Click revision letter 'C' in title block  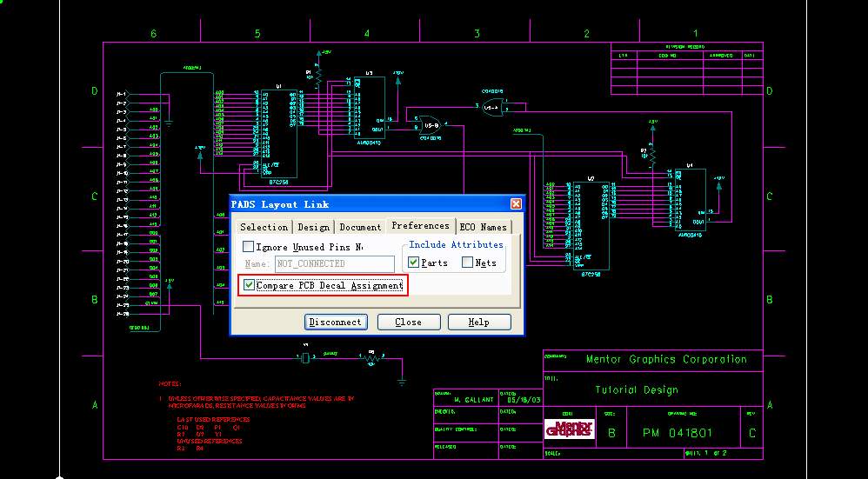(751, 433)
